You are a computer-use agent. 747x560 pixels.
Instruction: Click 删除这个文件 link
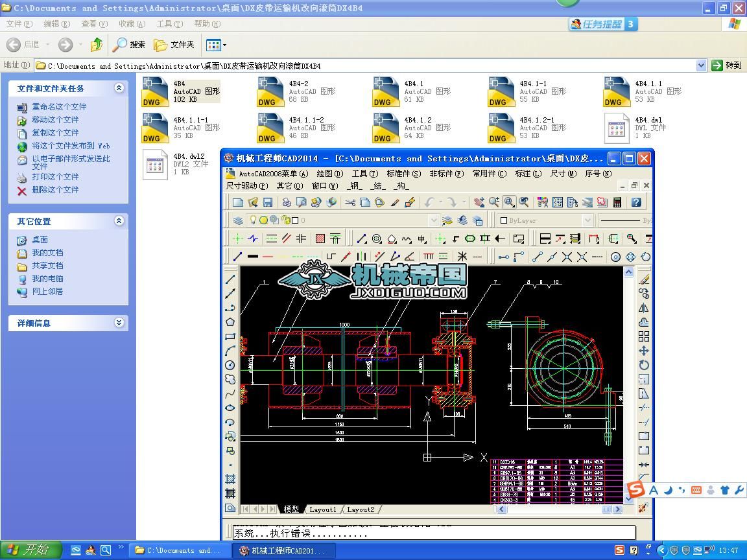pyautogui.click(x=55, y=189)
